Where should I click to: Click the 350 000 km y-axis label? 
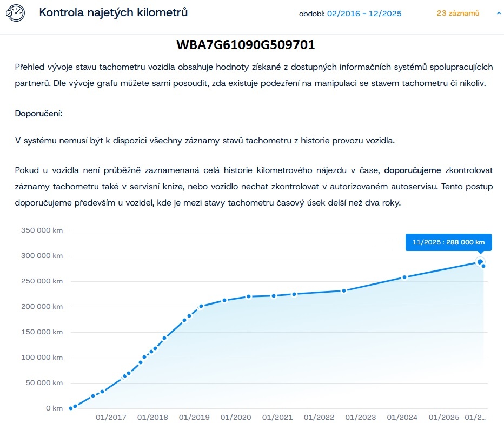(x=42, y=230)
